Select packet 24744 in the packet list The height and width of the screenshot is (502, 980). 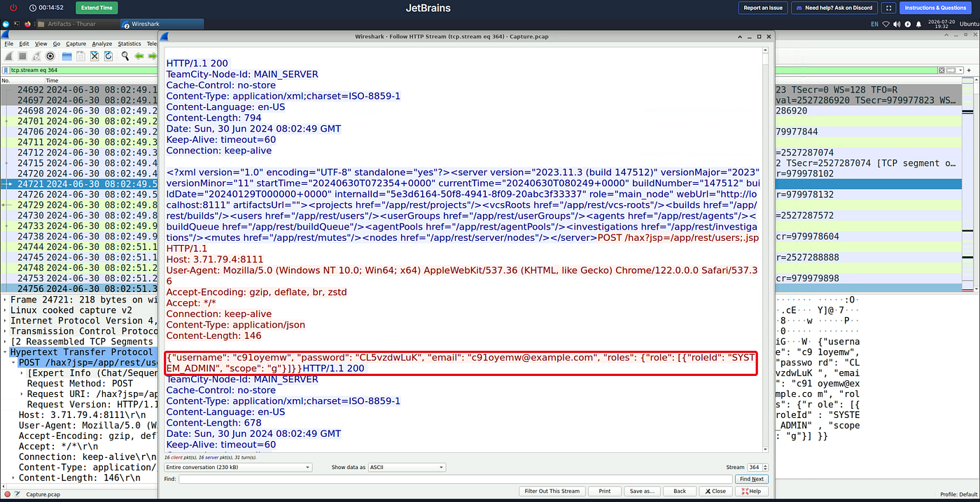(x=79, y=247)
